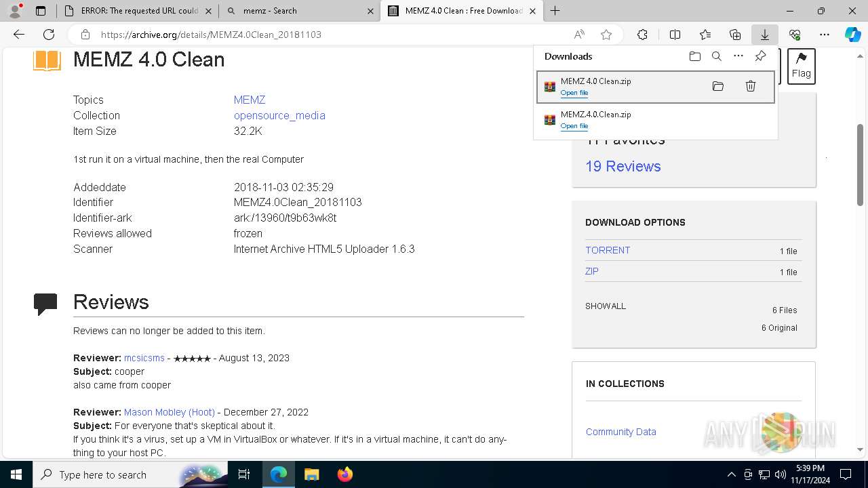
Task: Click the identifier MEMZ4.0Clean_20181103 text
Action: (x=298, y=202)
